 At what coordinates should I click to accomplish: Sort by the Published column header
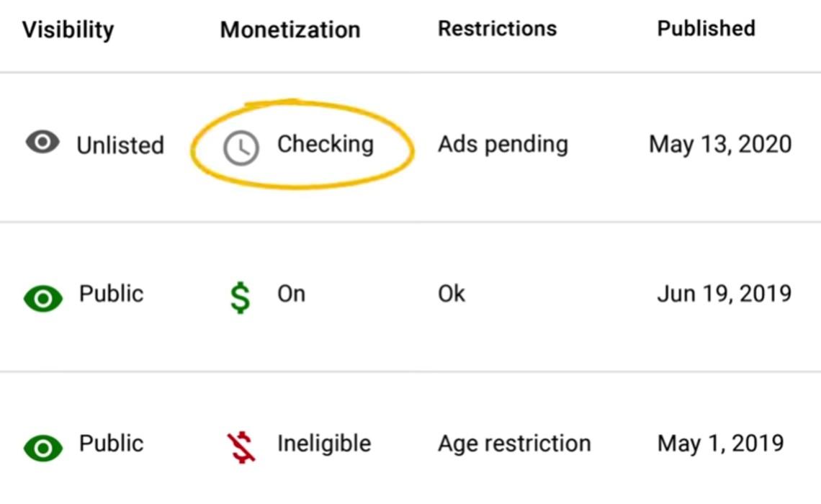[x=705, y=28]
